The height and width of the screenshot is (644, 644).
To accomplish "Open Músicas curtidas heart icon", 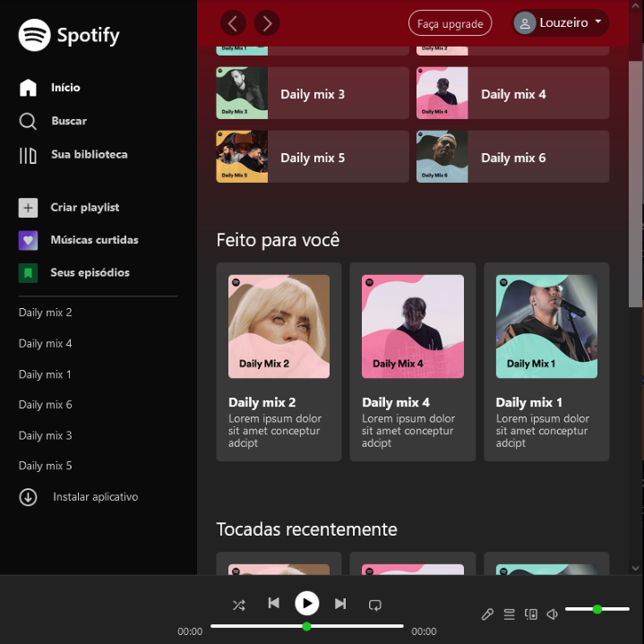I will click(28, 240).
